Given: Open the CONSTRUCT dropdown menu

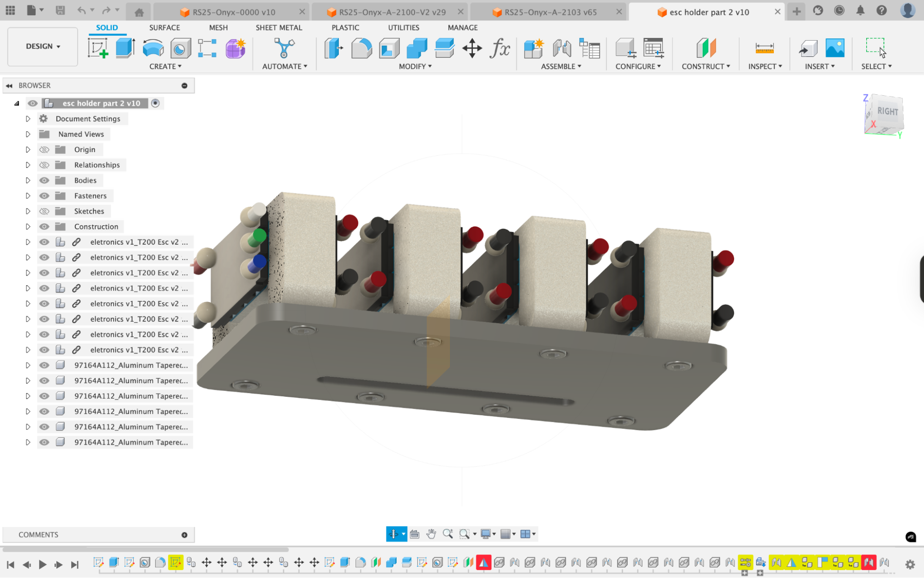Looking at the screenshot, I should [x=706, y=67].
